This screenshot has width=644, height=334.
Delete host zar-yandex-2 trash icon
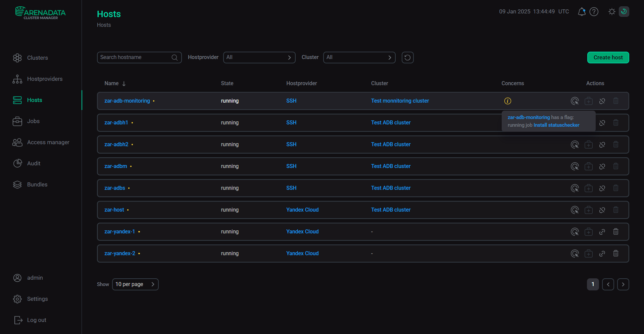tap(616, 253)
